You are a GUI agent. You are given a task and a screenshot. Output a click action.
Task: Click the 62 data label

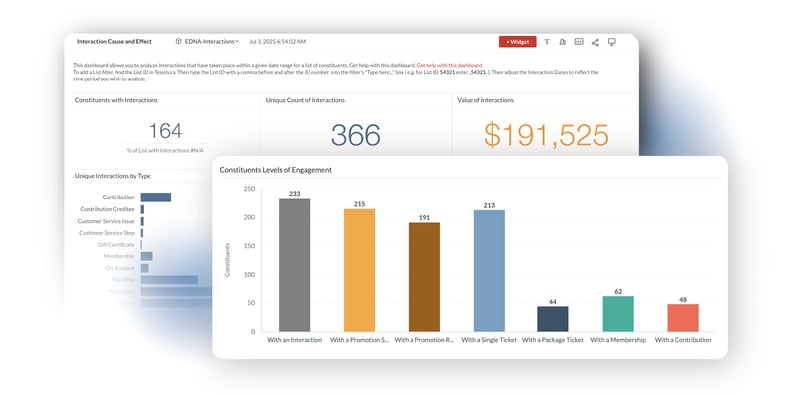coord(618,291)
